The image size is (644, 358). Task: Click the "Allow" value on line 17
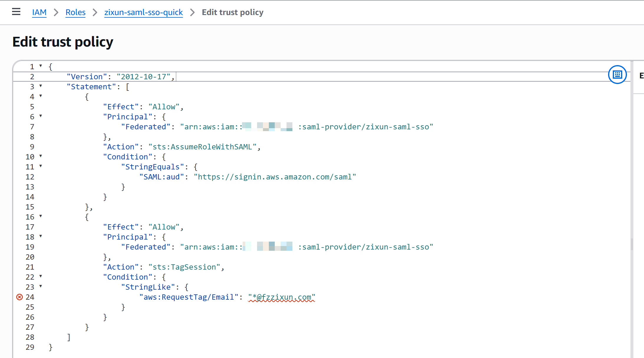click(164, 227)
